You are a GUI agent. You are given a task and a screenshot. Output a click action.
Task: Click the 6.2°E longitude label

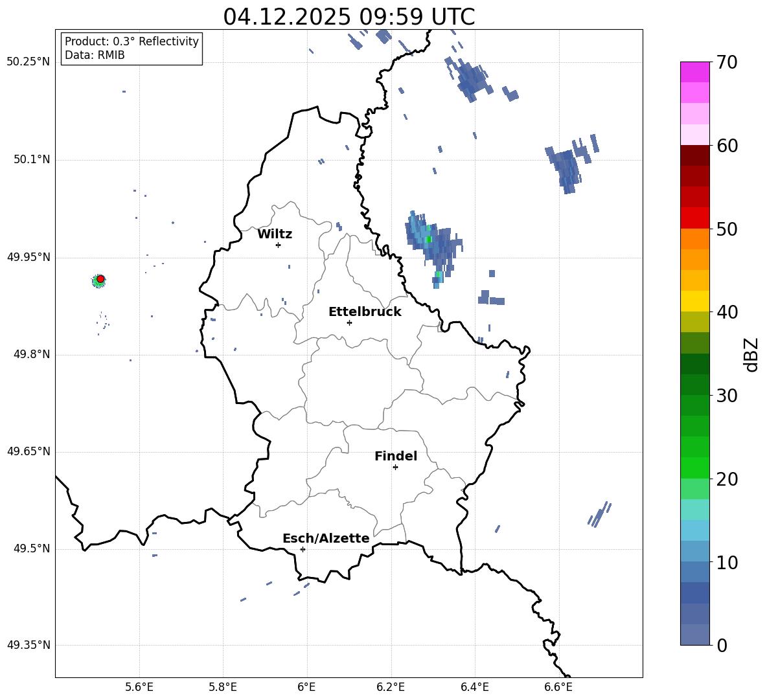click(x=391, y=687)
